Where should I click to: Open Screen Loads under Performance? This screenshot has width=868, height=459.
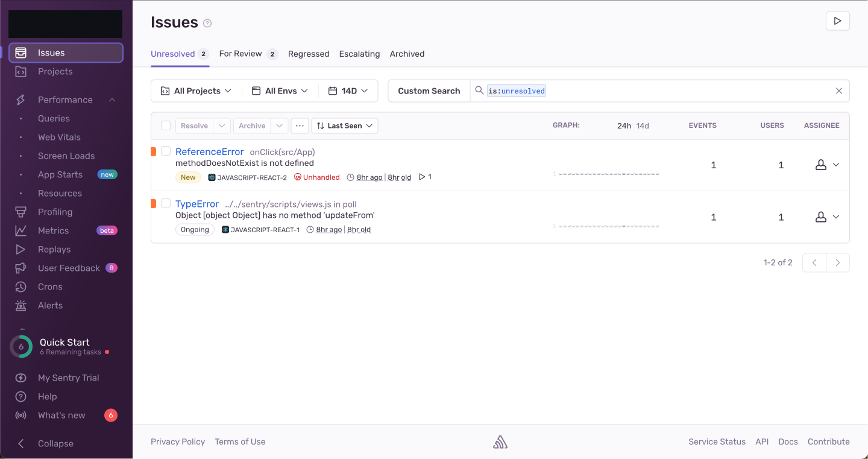coord(66,156)
